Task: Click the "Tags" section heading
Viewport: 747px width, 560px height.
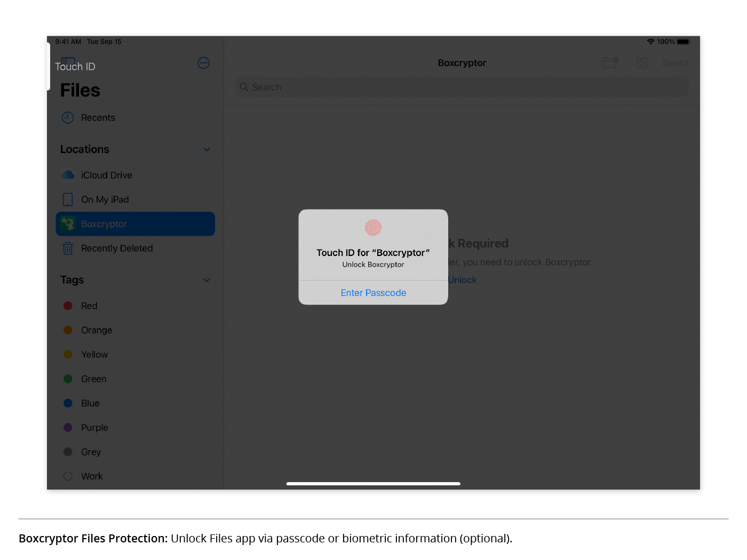Action: (72, 280)
